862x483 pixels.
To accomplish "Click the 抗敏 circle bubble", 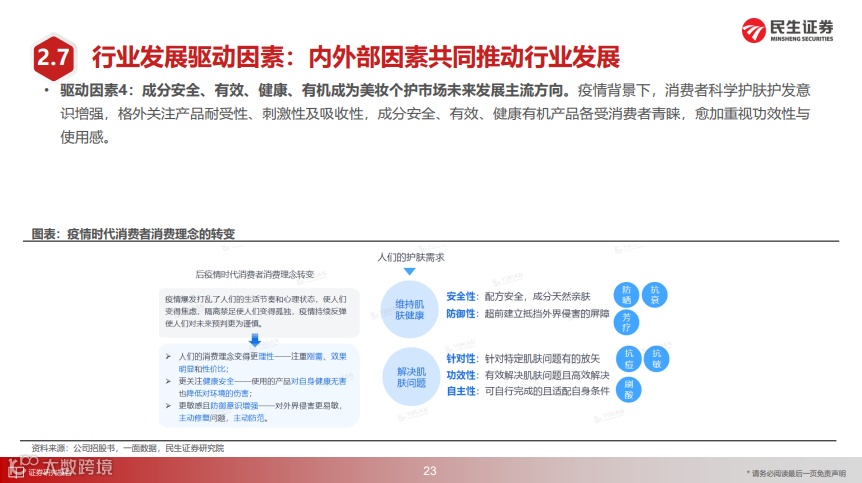I will point(656,359).
